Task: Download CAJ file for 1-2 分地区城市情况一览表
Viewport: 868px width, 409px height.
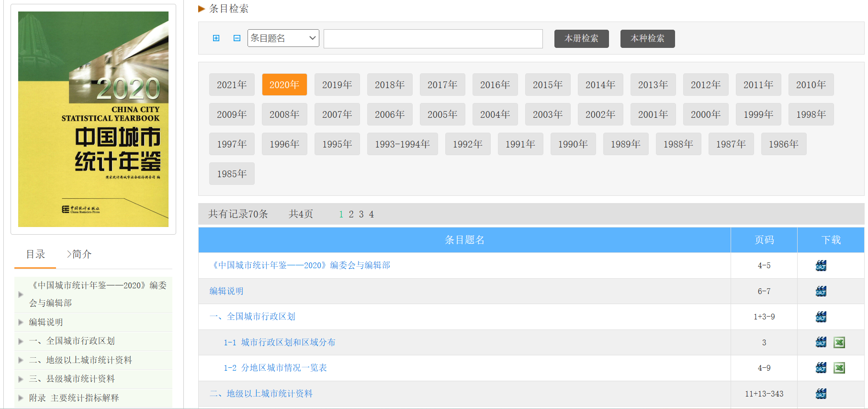Action: pos(821,368)
